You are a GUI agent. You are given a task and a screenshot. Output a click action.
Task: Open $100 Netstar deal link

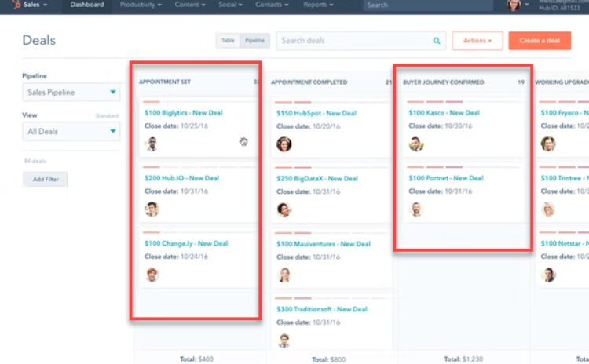coord(565,243)
